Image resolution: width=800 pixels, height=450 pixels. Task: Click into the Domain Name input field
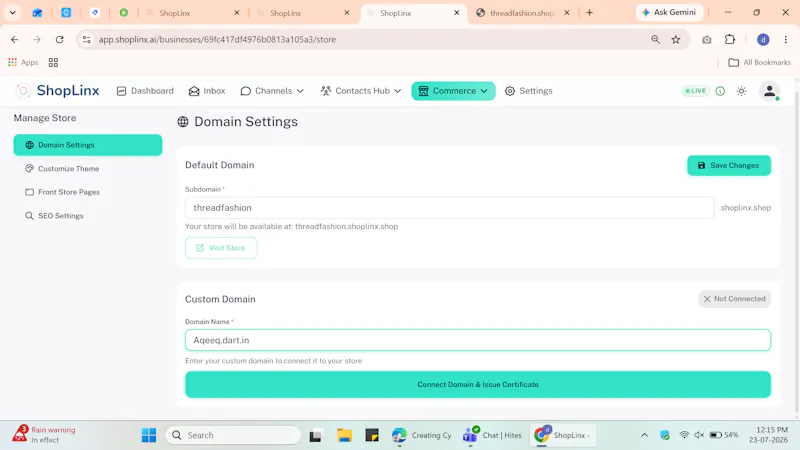pyautogui.click(x=478, y=340)
